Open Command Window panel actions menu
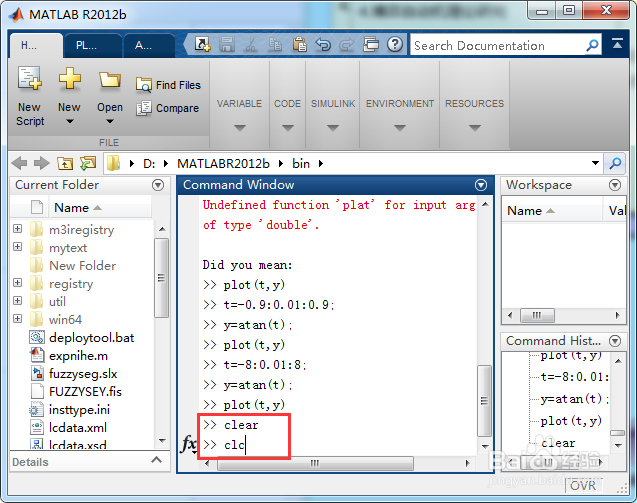This screenshot has height=503, width=637. tap(481, 185)
